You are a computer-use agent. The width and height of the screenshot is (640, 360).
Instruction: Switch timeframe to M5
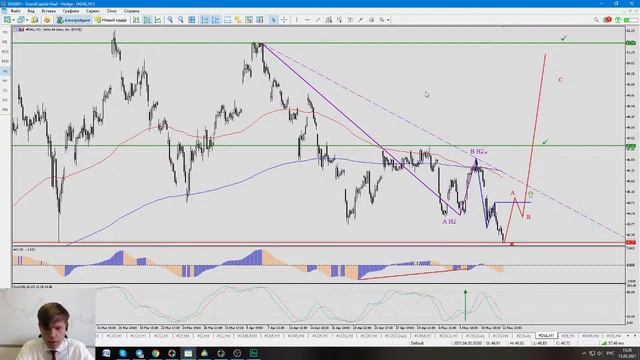tap(5, 42)
